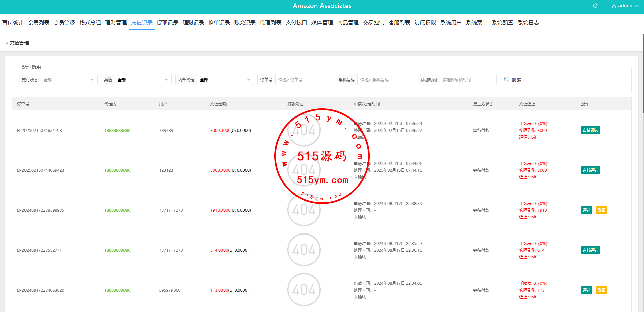Open the admin user menu

tap(625, 6)
